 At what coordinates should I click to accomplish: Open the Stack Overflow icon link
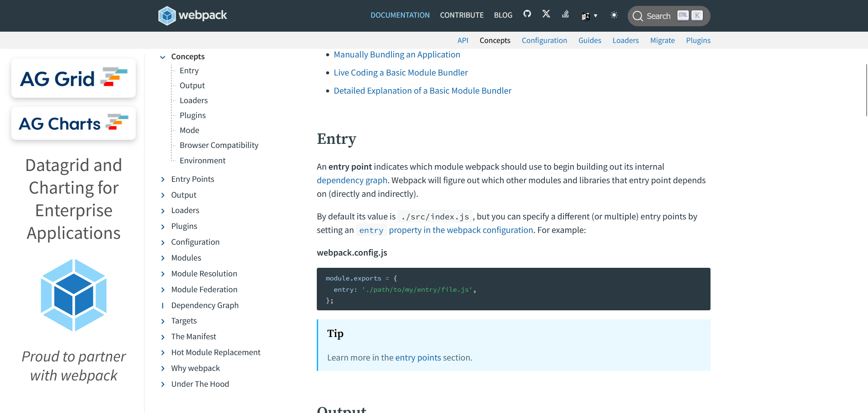click(x=565, y=14)
